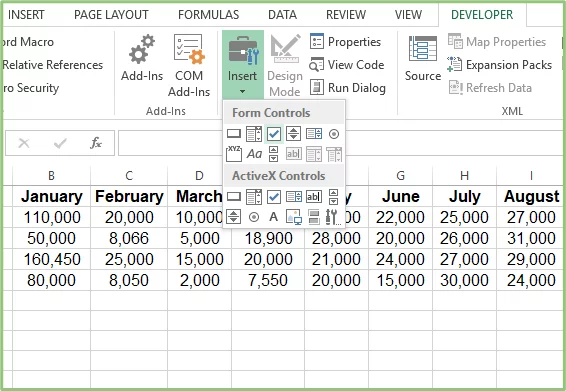Click Run Dialog
The height and width of the screenshot is (391, 566).
347,88
